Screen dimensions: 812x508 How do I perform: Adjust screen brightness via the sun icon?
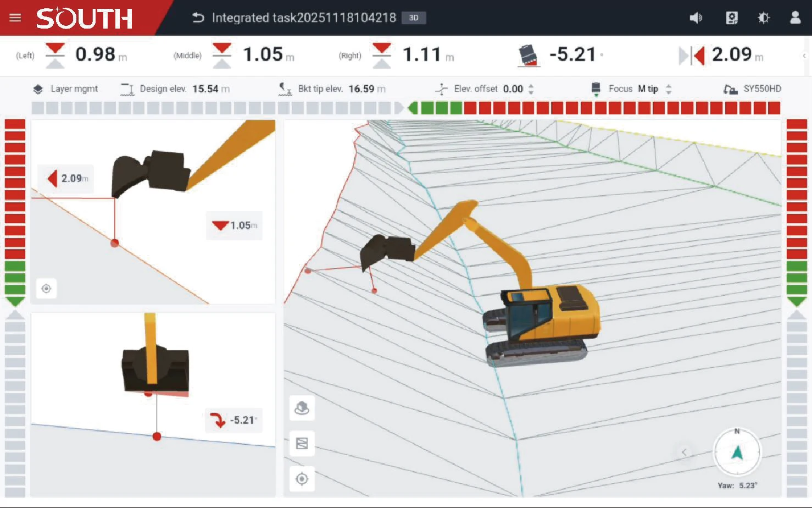[x=764, y=18]
